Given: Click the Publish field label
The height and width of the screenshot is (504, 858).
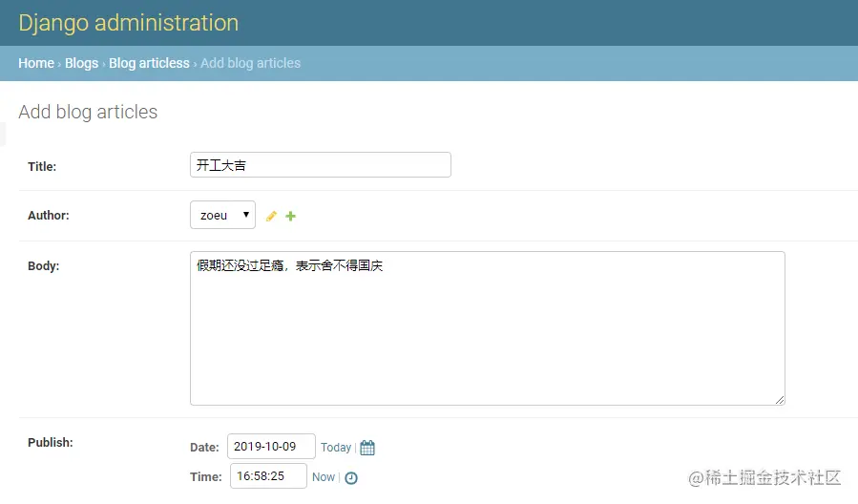Looking at the screenshot, I should click(x=51, y=442).
